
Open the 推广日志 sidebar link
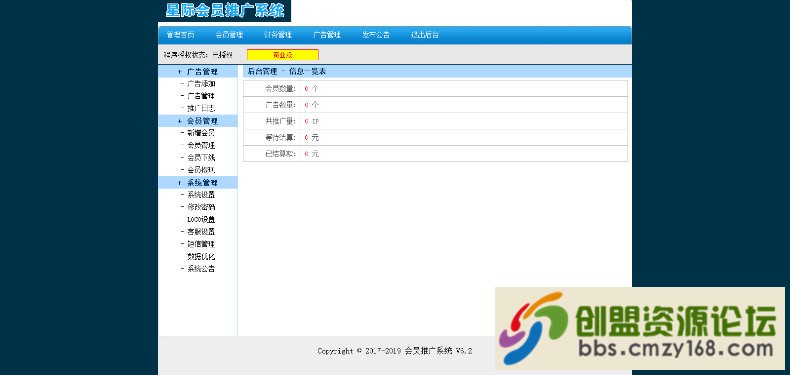(201, 108)
